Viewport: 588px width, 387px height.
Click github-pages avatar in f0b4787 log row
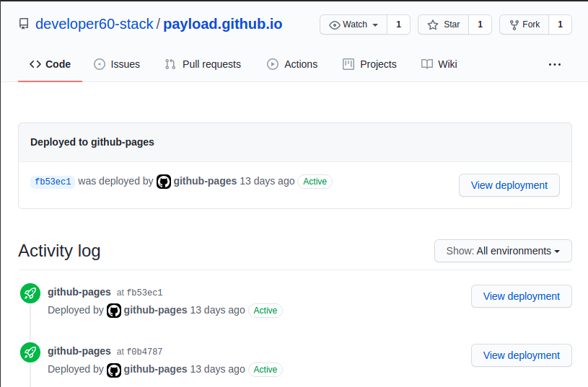pos(114,370)
